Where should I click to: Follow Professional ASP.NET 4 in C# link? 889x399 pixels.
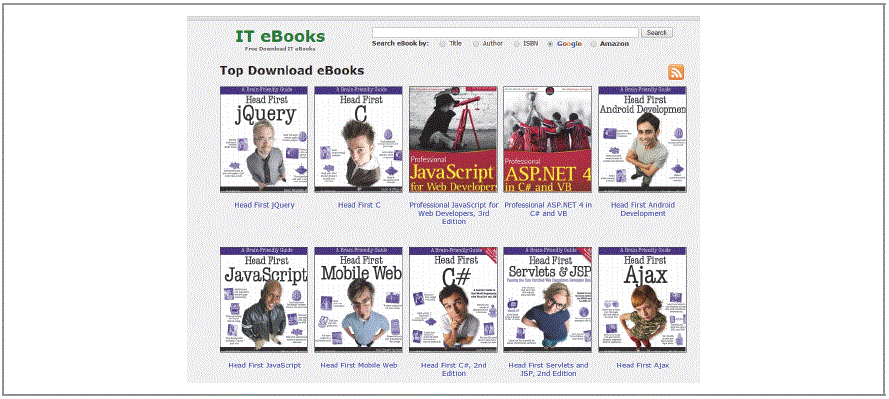pos(548,209)
